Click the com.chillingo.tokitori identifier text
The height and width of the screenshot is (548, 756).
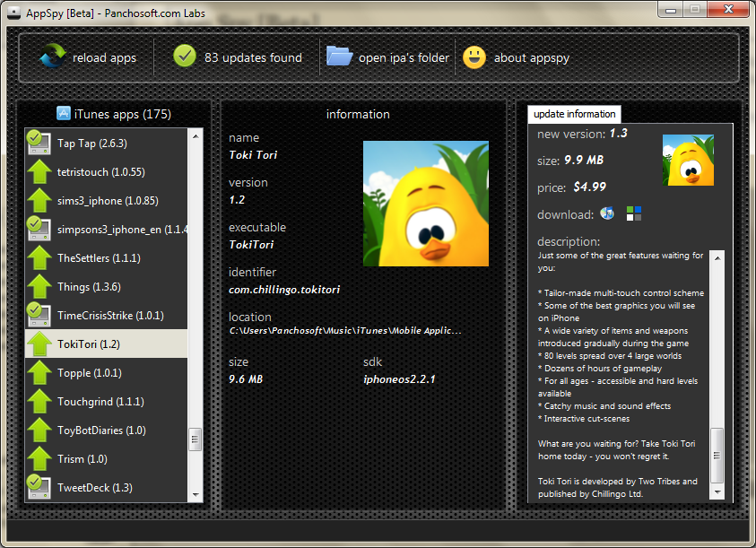[284, 290]
